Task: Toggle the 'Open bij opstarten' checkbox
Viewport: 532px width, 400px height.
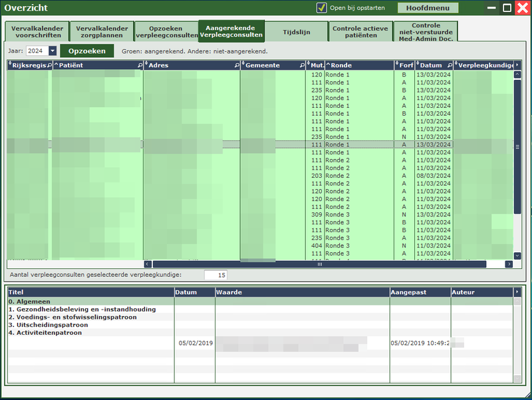Action: click(322, 8)
